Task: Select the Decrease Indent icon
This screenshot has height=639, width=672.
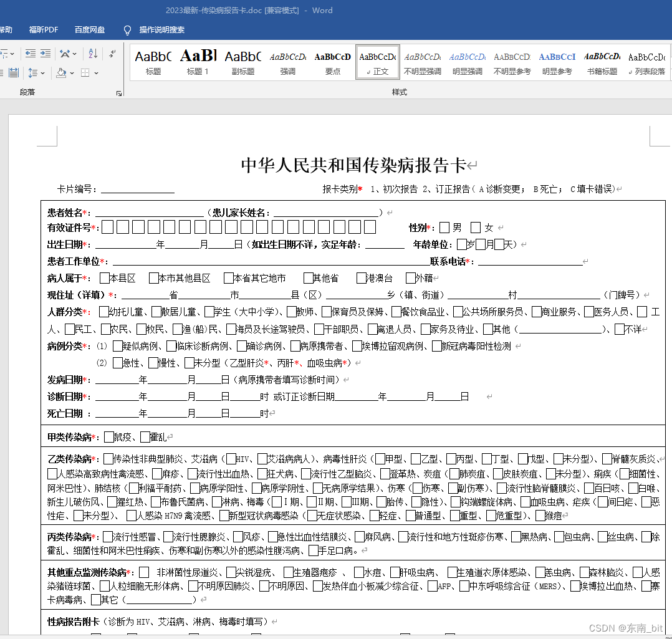Action: [x=31, y=54]
